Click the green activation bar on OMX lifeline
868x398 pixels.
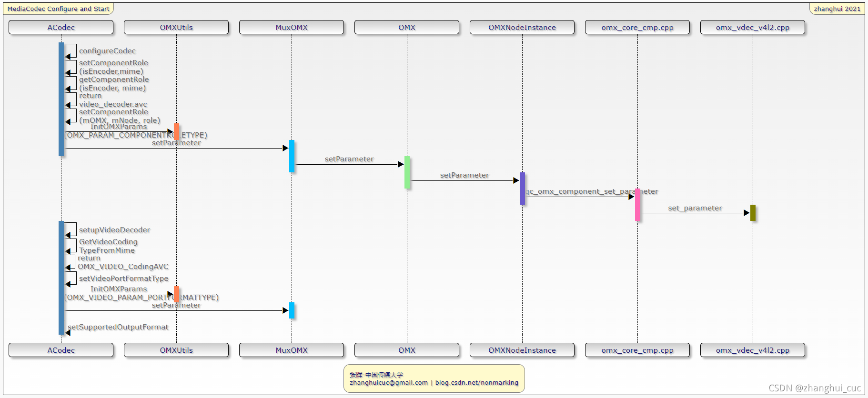point(407,172)
